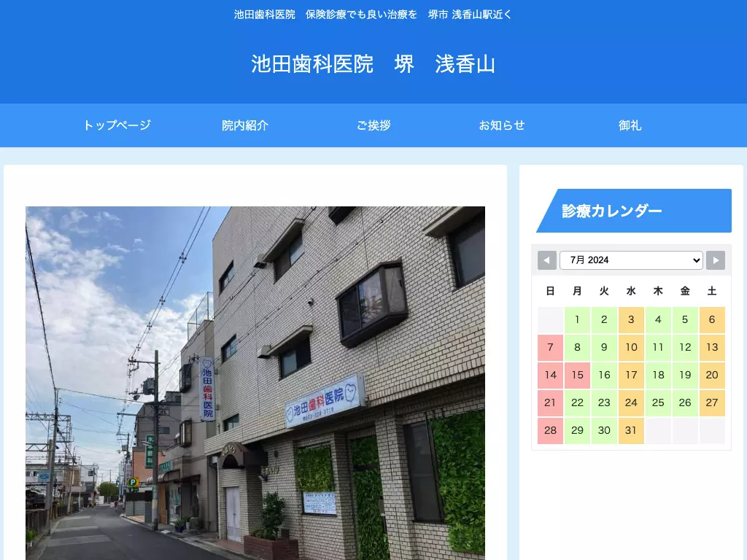The height and width of the screenshot is (560, 747).
Task: Select calendar date 29
Action: click(577, 430)
